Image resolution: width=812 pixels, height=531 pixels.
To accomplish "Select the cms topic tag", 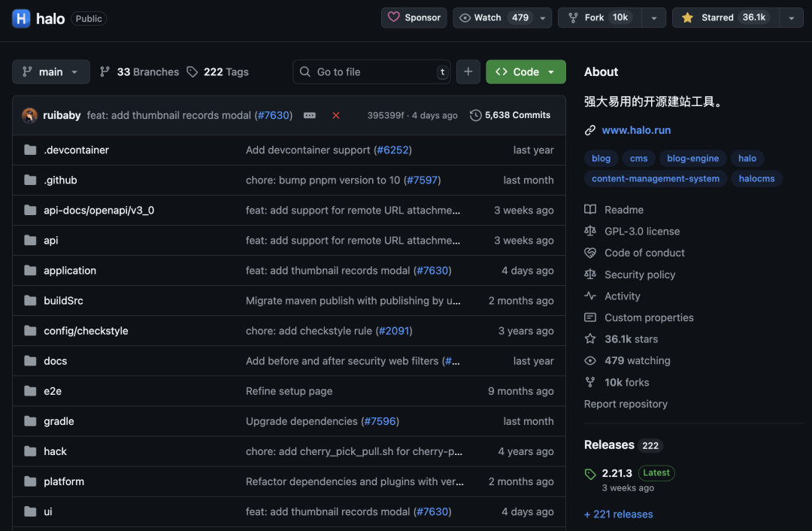I will [638, 159].
